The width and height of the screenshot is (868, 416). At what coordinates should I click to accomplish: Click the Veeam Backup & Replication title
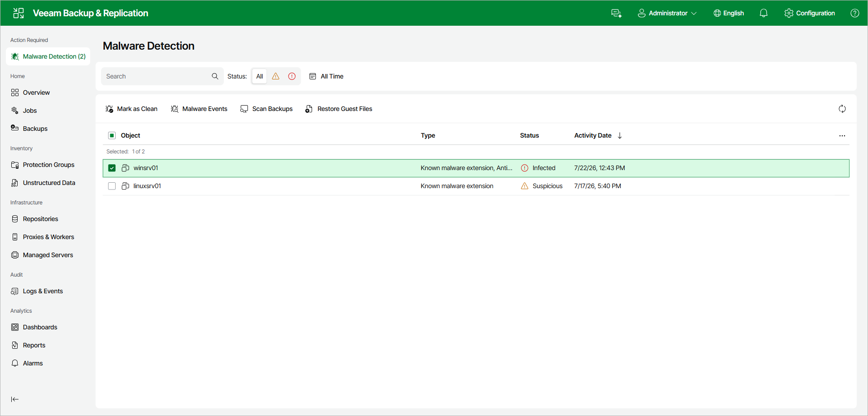tap(90, 13)
